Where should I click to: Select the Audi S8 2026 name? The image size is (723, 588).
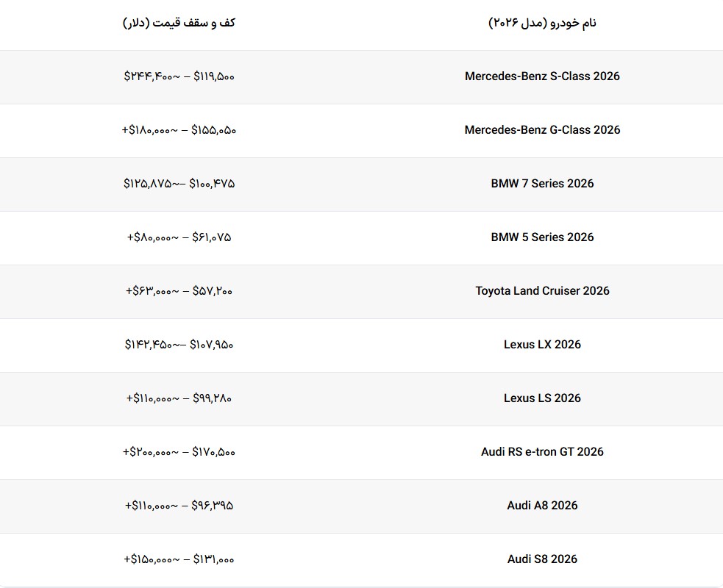542,559
